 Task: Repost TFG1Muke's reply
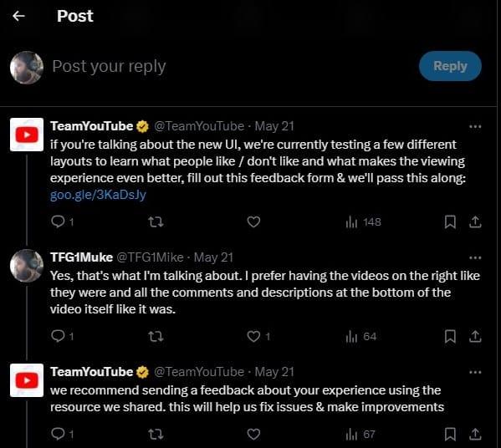point(156,336)
